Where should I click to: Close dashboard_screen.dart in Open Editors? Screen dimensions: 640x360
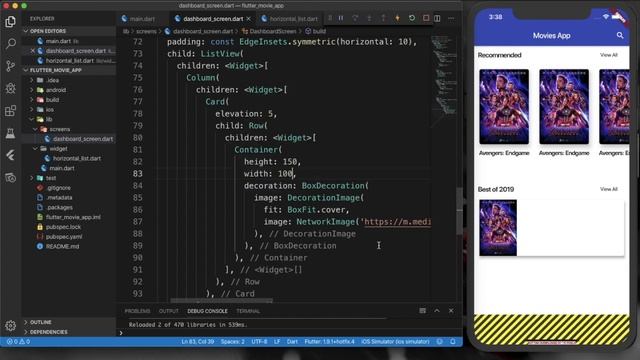33,51
